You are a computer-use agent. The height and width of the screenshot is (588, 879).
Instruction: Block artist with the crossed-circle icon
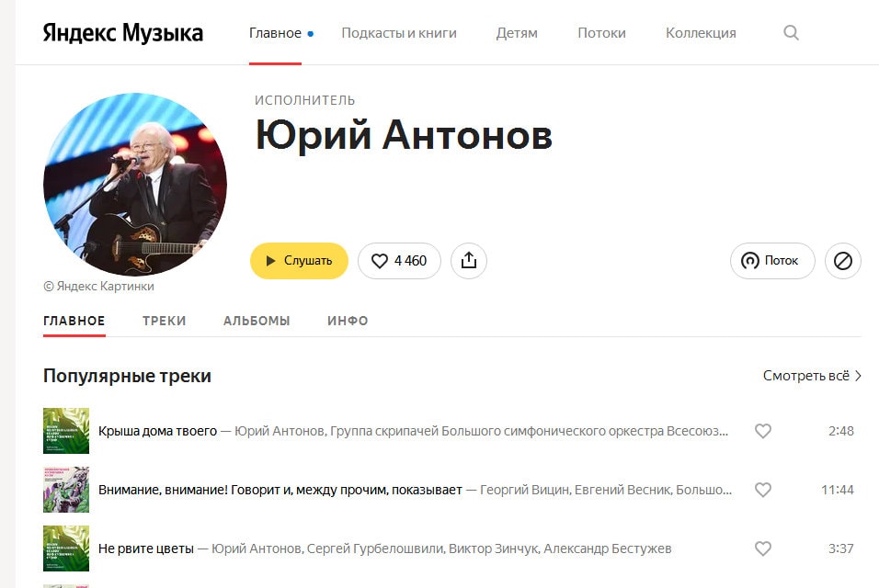(x=842, y=260)
